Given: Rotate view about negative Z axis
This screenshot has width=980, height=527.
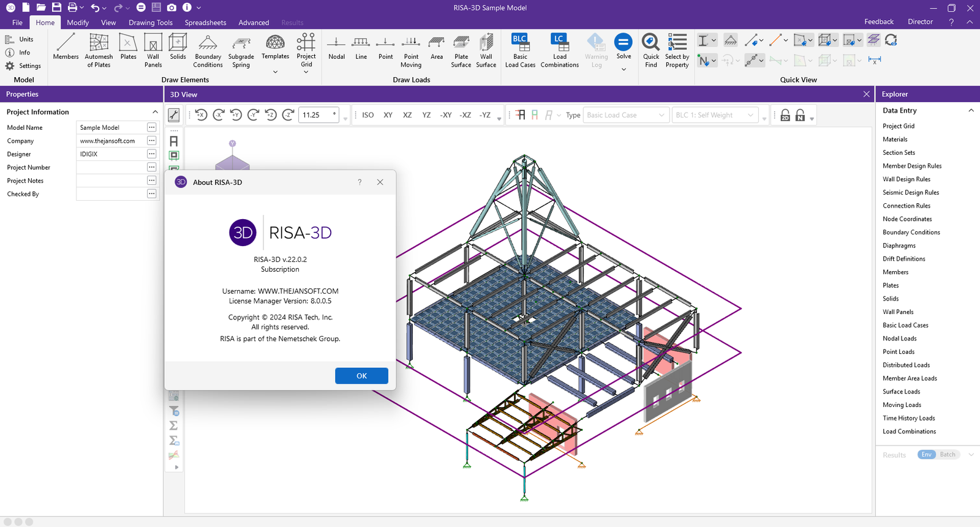Looking at the screenshot, I should point(288,115).
